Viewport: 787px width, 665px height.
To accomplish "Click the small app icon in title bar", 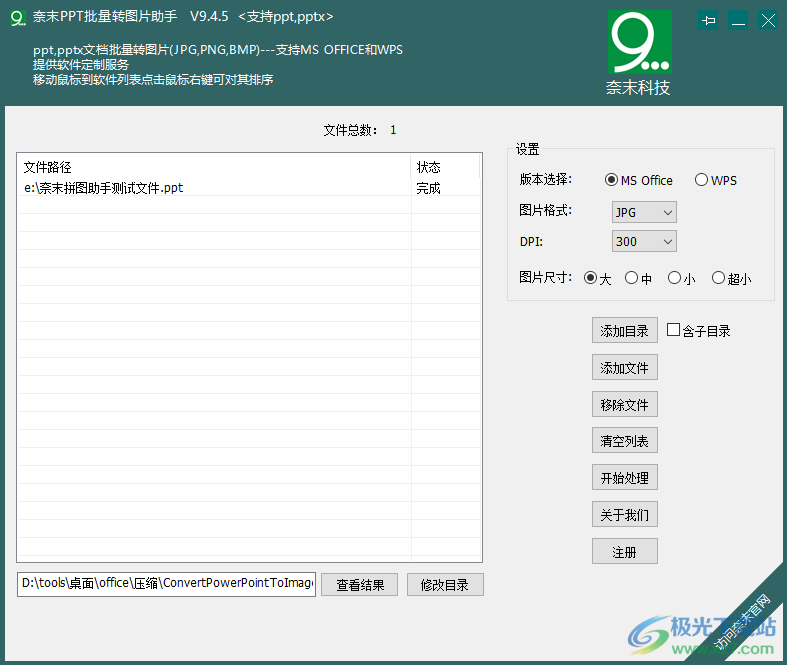I will click(x=18, y=18).
